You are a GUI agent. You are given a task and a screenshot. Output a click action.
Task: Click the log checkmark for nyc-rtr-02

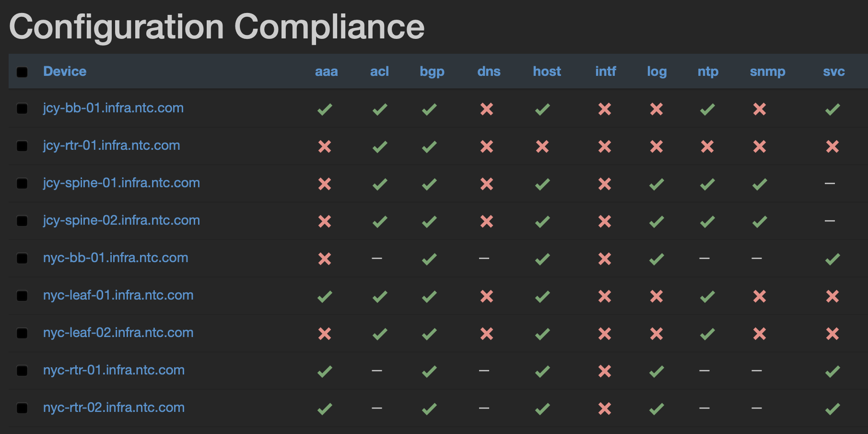657,409
